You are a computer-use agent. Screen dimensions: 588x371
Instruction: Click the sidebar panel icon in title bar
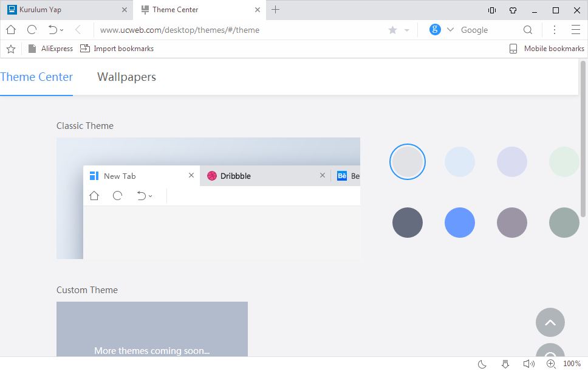pyautogui.click(x=492, y=10)
